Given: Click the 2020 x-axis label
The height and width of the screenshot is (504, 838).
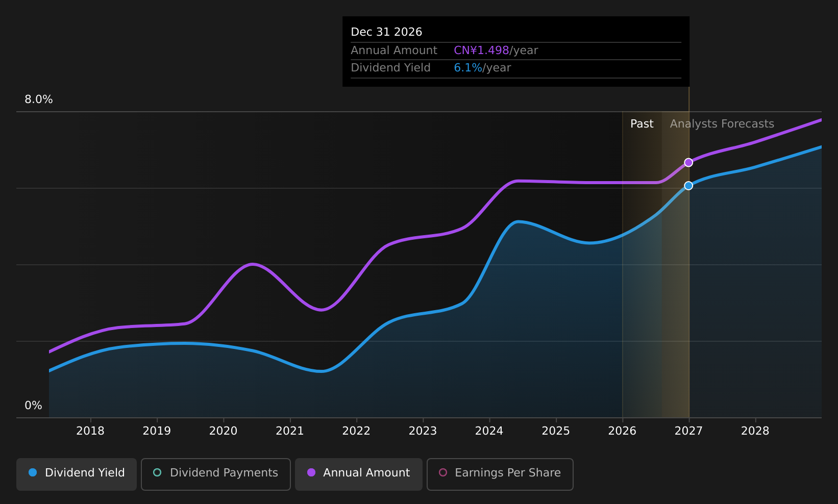Looking at the screenshot, I should coord(224,431).
